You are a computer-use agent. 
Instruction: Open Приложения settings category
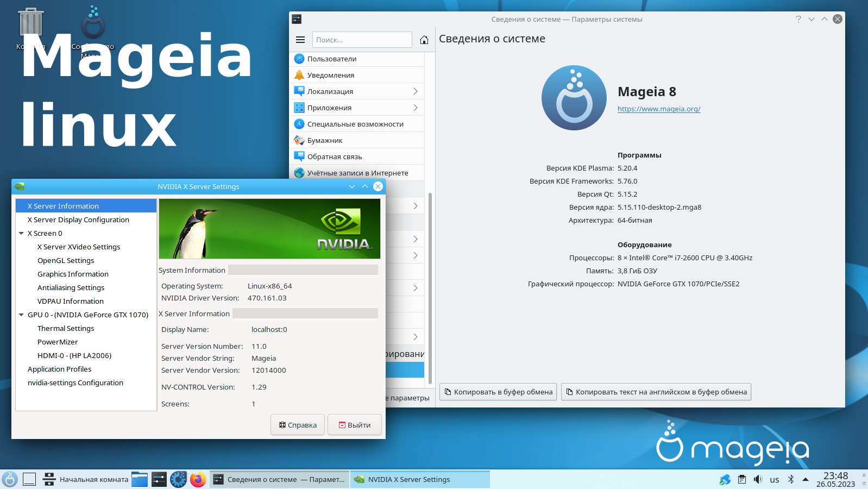pos(357,108)
